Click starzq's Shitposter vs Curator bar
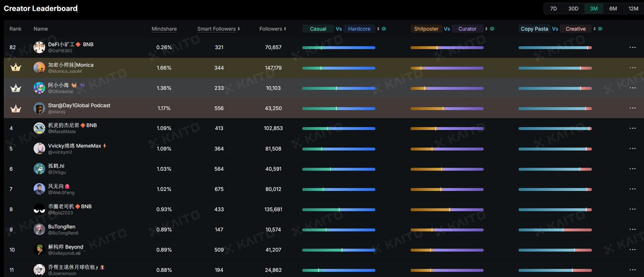The image size is (644, 277). tap(447, 108)
